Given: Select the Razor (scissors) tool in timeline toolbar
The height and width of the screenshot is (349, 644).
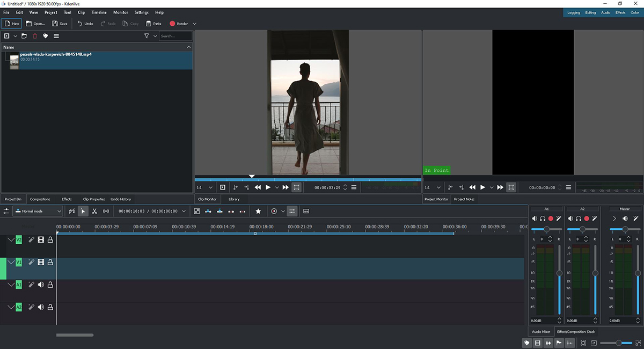Looking at the screenshot, I should click(94, 211).
